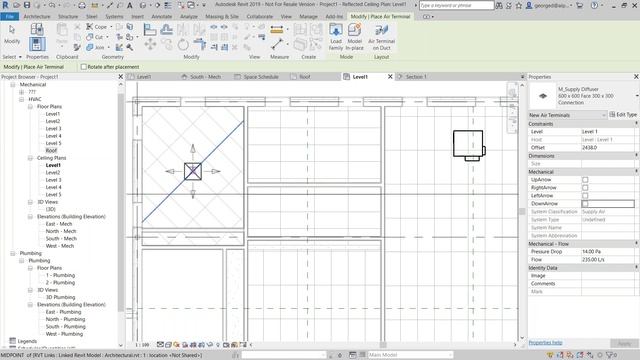Switch to the Analyze ribbon tab
Viewport: 640px width, 360px height.
(189, 16)
